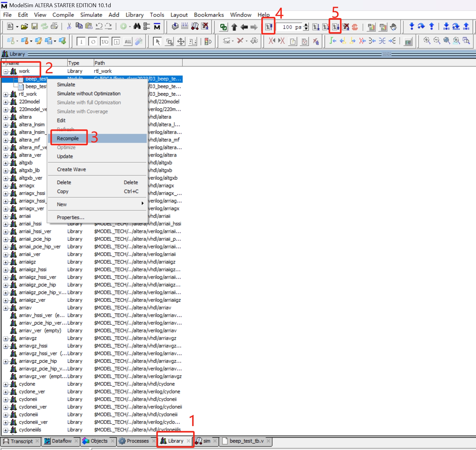Click the Compile All toolbar icon
Viewport: 476px width, 450px height.
tap(185, 26)
